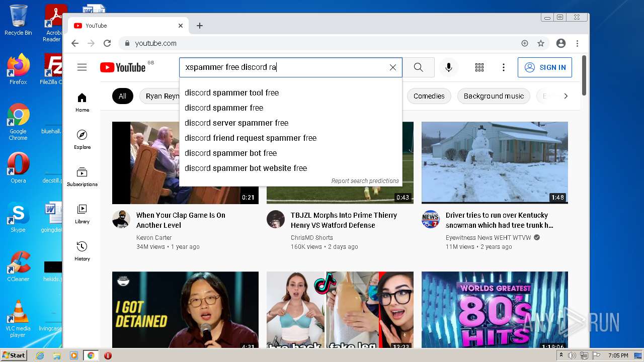
Task: Open the Skype desktop shortcut
Action: point(18,217)
